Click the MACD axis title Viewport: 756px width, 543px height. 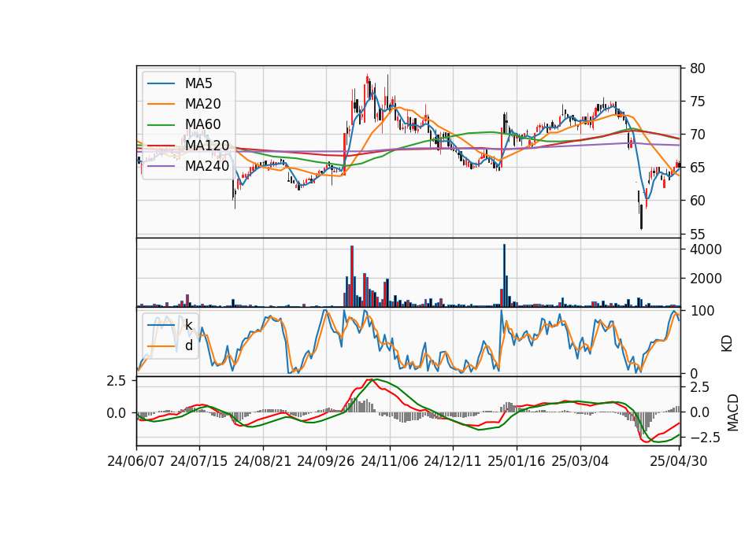point(733,412)
